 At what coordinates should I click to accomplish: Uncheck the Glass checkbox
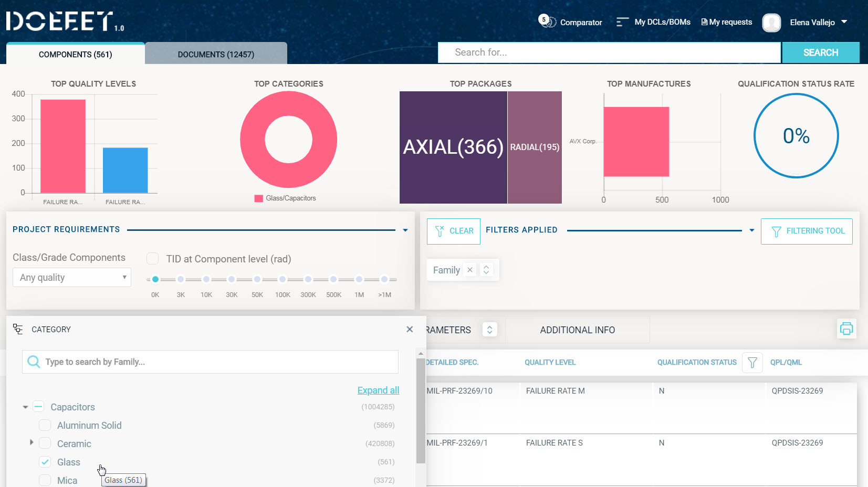pyautogui.click(x=45, y=462)
